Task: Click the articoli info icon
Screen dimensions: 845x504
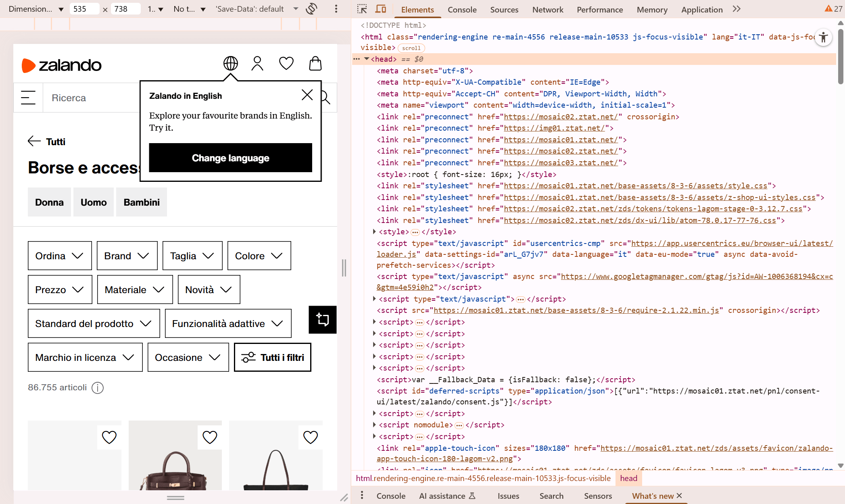Action: 98,388
